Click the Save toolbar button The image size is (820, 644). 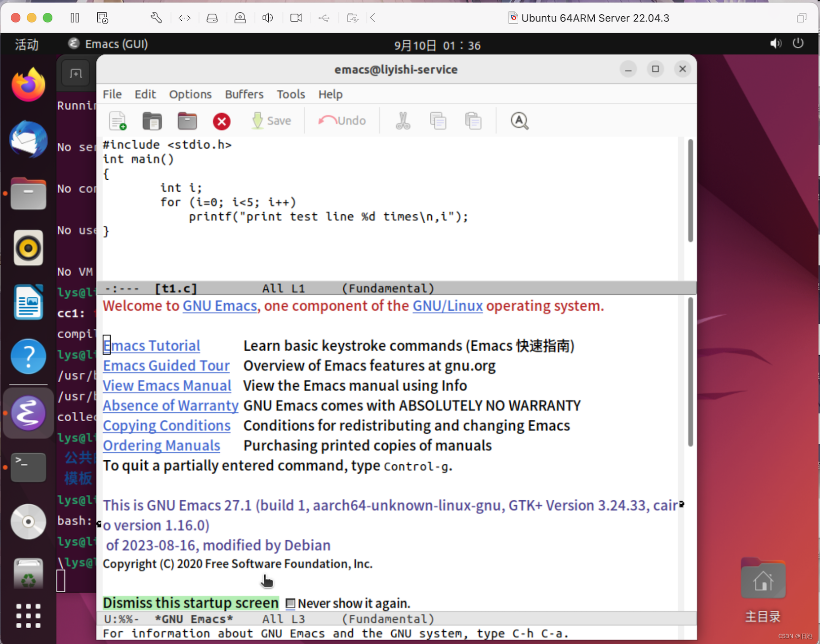[272, 121]
